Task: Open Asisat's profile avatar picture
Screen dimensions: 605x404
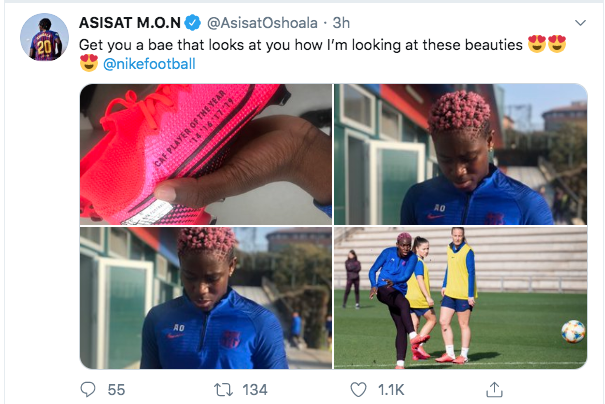Action: 44,37
